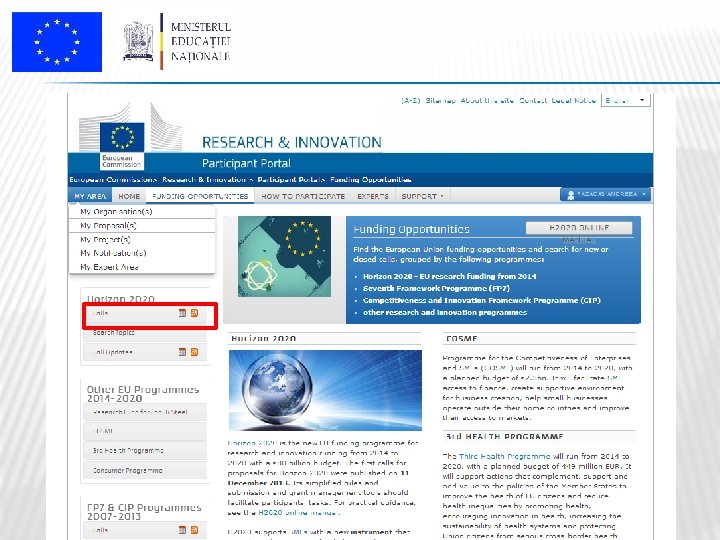Click the H2020 ONLINE MANUAL button
This screenshot has width=720, height=540.
[579, 228]
